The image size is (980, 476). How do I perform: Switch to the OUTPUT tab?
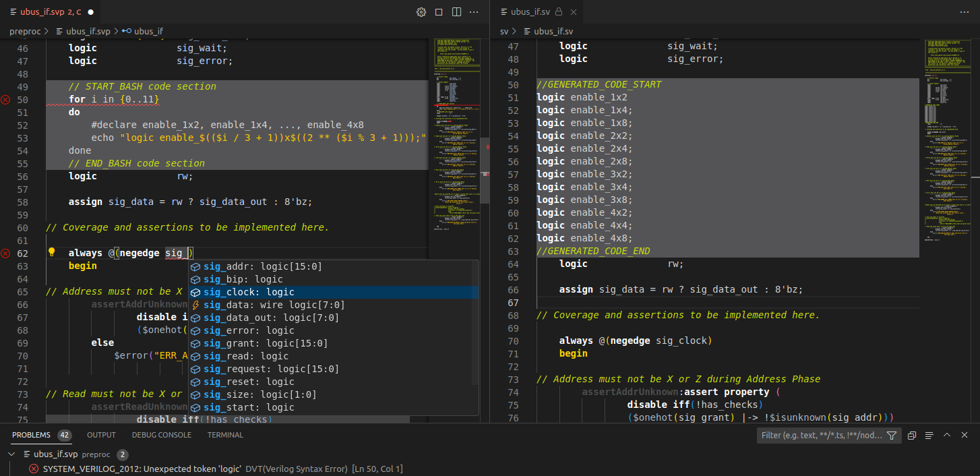pyautogui.click(x=100, y=435)
